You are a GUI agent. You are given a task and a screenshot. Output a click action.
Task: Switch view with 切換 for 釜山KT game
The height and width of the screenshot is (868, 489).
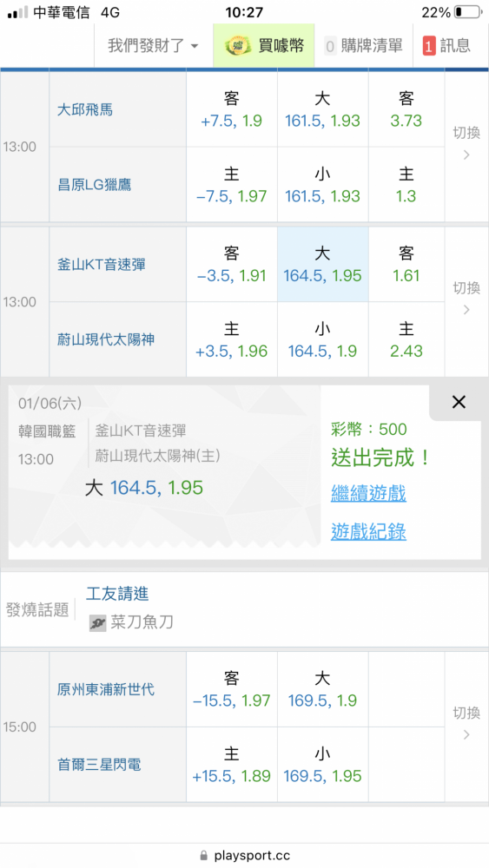tap(466, 302)
